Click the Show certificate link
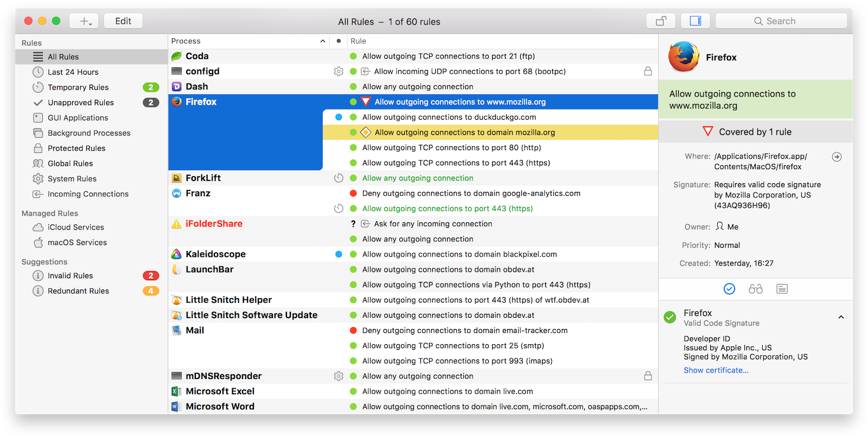Screen dimensions: 868x437 point(716,370)
